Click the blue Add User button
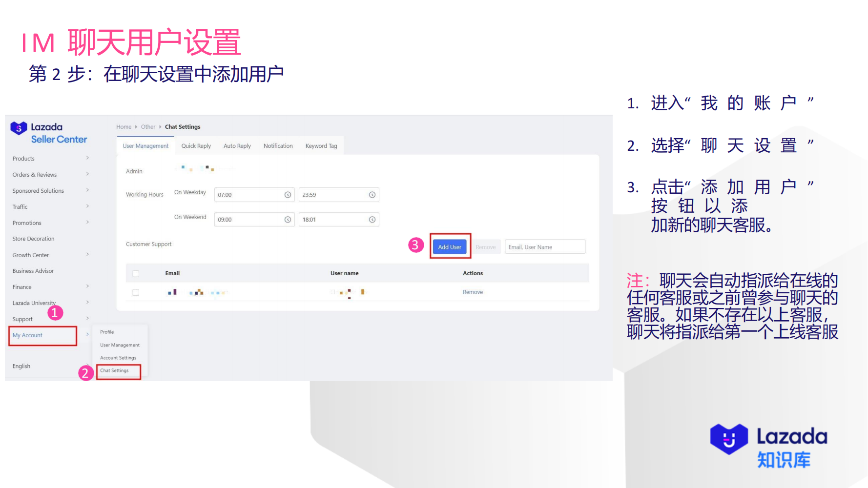The width and height of the screenshot is (868, 488). (450, 247)
